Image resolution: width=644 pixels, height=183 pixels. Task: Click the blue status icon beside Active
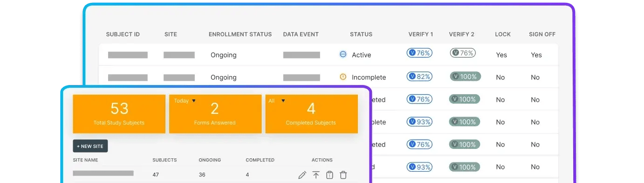coord(343,54)
